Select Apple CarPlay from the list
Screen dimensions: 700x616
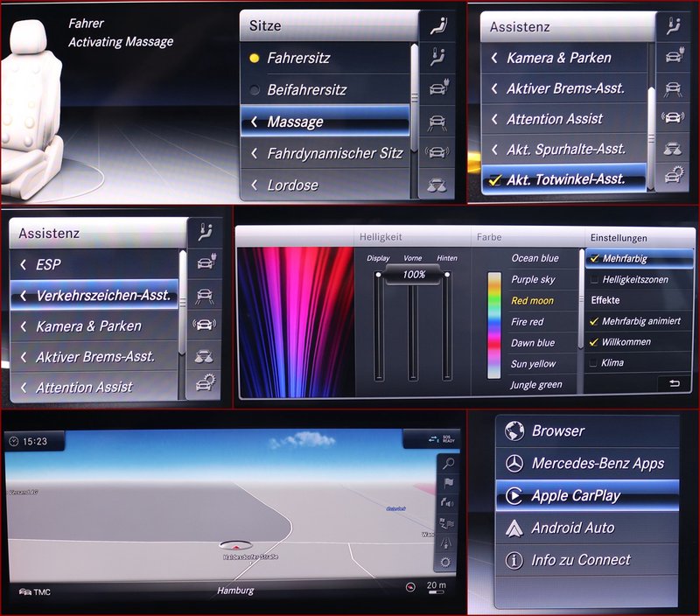click(x=576, y=496)
